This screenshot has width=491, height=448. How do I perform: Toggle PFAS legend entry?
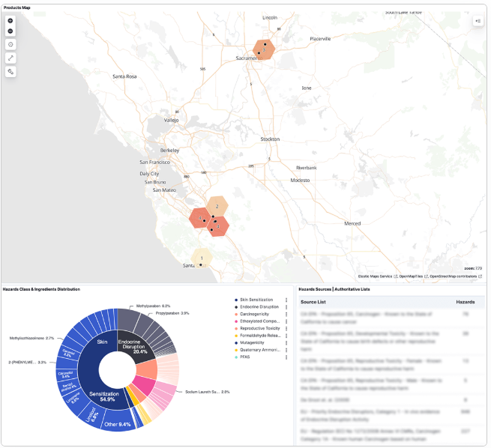point(245,357)
